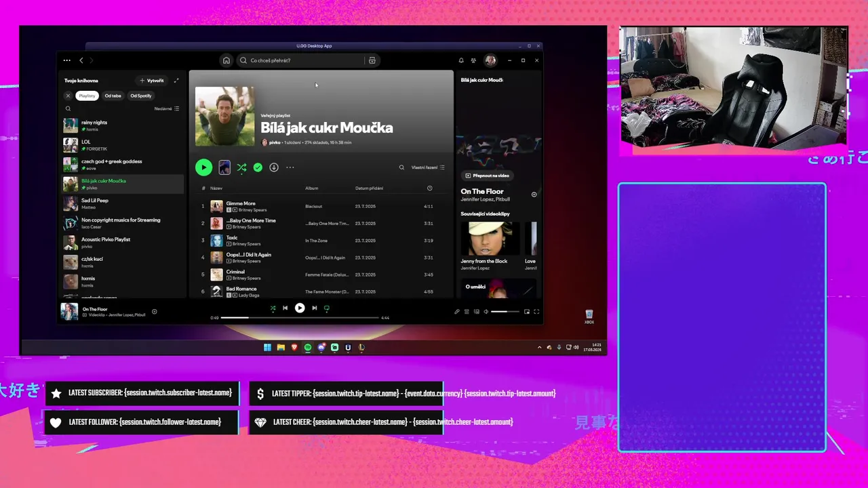Viewport: 868px width, 488px height.
Task: Search within the playlist
Action: [x=401, y=167]
